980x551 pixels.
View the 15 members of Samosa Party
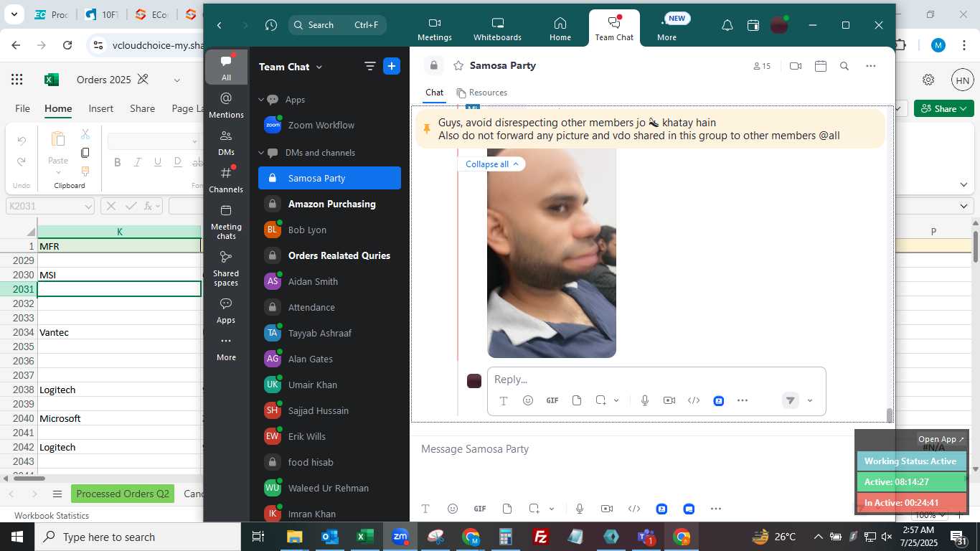(762, 66)
